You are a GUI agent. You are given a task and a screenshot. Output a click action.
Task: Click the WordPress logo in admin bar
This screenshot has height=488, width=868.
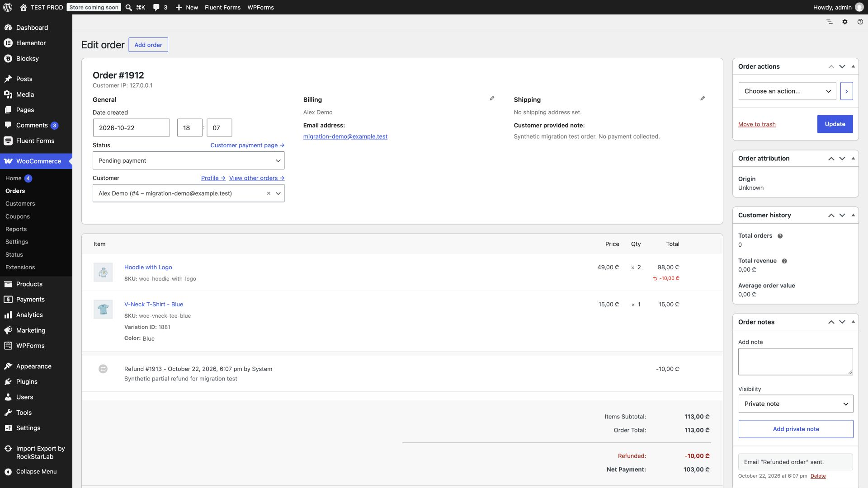[8, 7]
